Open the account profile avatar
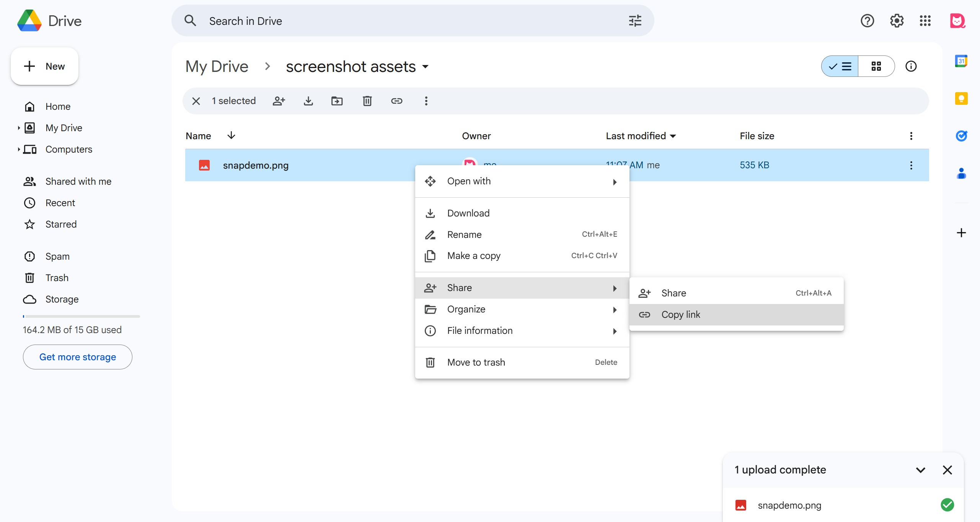Viewport: 980px width, 522px height. pyautogui.click(x=957, y=21)
